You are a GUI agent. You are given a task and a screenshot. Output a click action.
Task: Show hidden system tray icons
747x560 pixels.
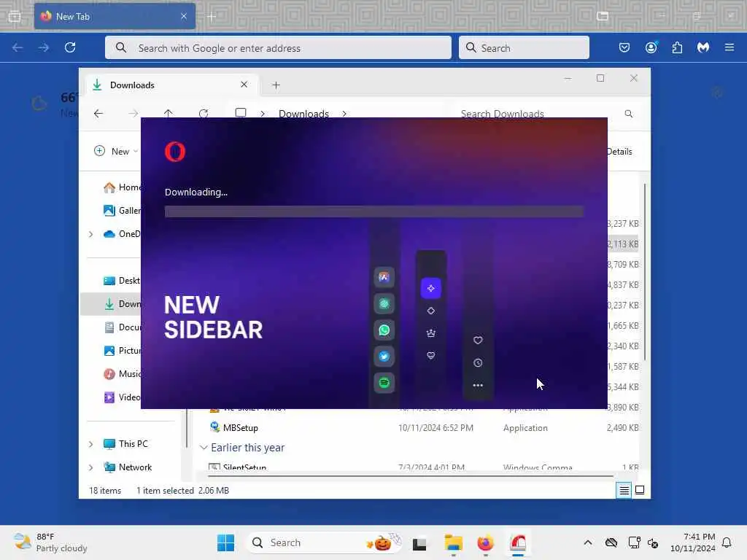pyautogui.click(x=588, y=542)
